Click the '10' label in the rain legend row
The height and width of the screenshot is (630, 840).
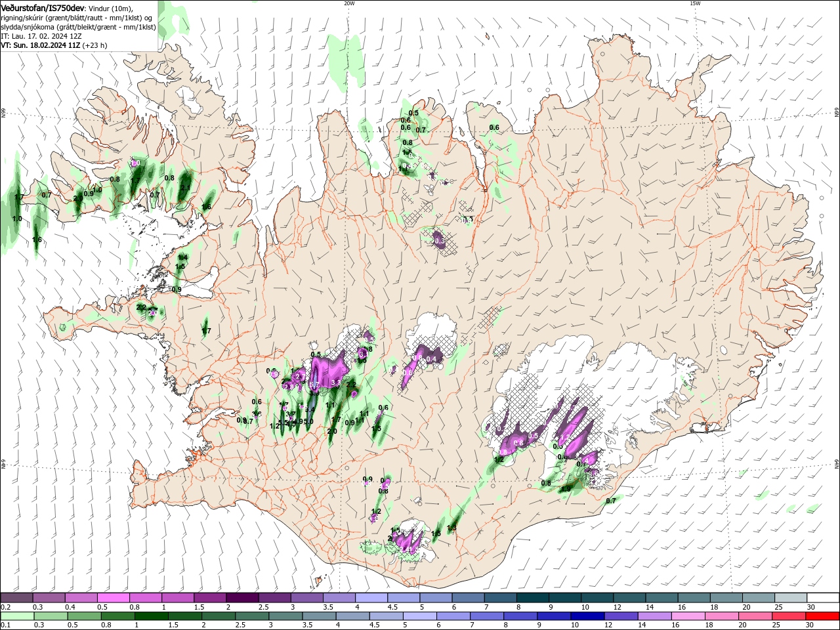(x=575, y=625)
